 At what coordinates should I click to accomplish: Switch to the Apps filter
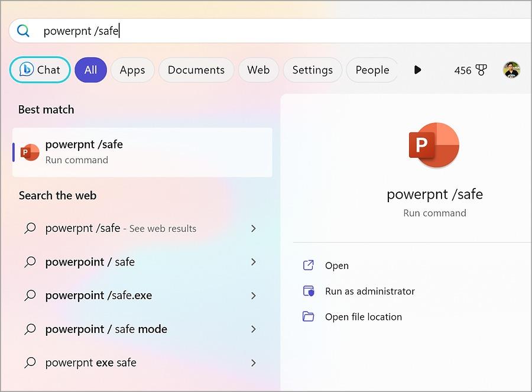coord(132,70)
